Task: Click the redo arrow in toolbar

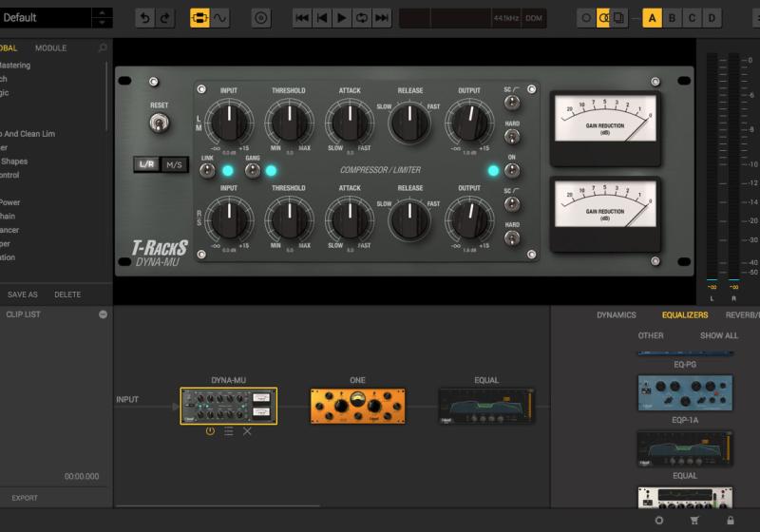Action: (165, 18)
